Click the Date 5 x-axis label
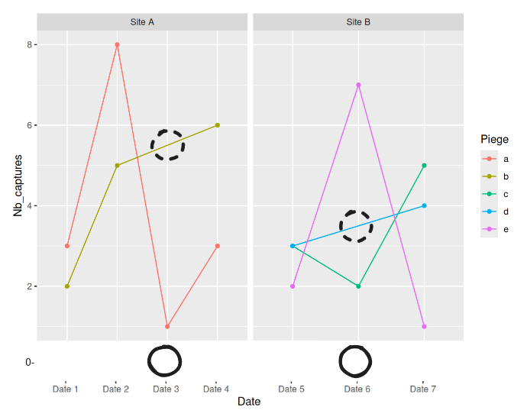527x420 pixels. [292, 389]
